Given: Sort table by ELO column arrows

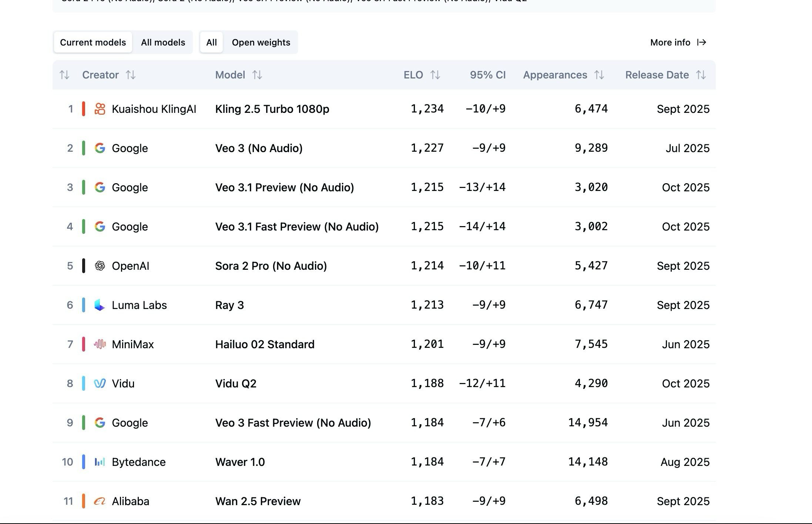Looking at the screenshot, I should pyautogui.click(x=435, y=75).
